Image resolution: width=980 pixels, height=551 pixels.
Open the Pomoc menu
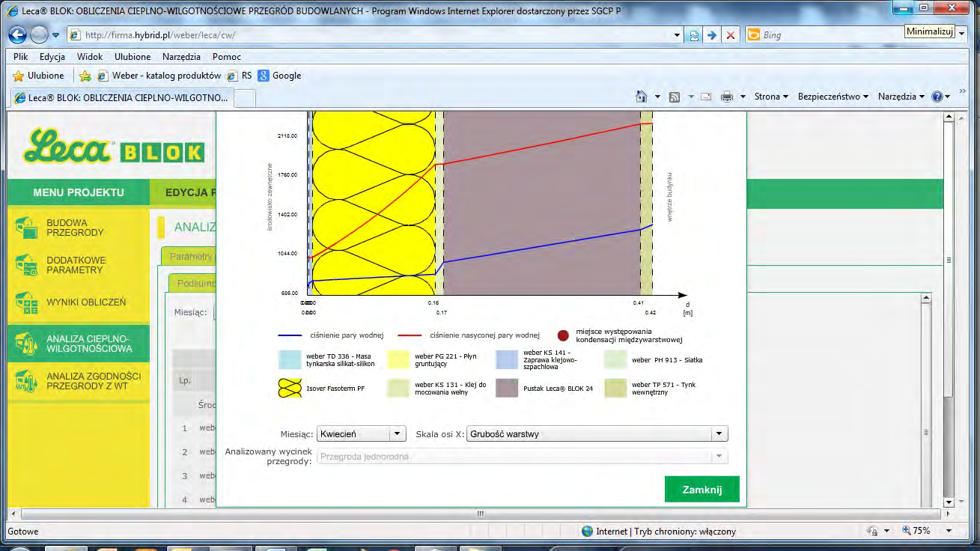point(227,57)
